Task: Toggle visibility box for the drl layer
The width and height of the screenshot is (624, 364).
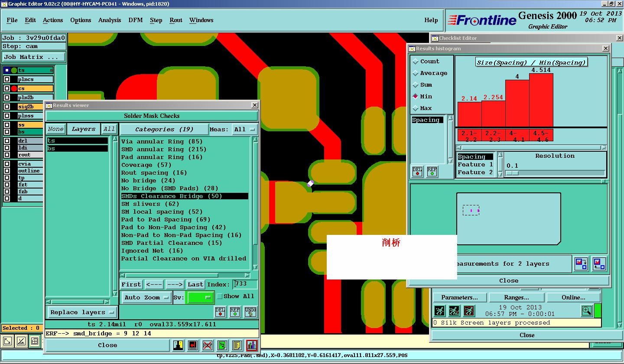Action: [x=7, y=141]
